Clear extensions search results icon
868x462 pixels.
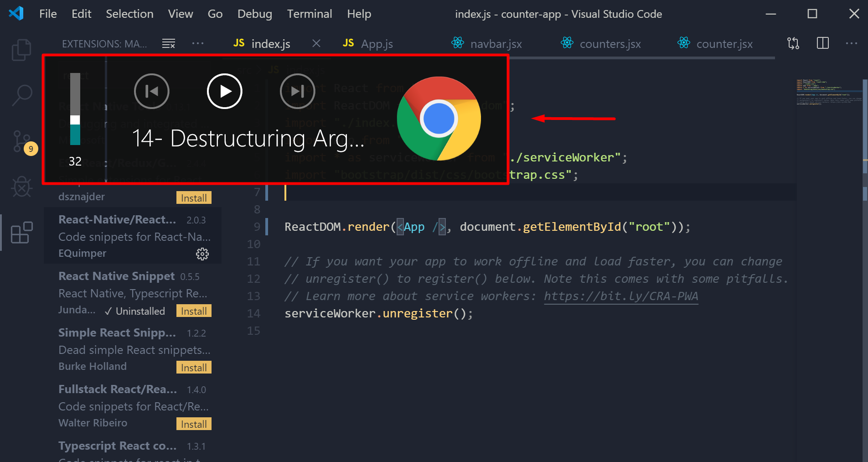pos(169,44)
